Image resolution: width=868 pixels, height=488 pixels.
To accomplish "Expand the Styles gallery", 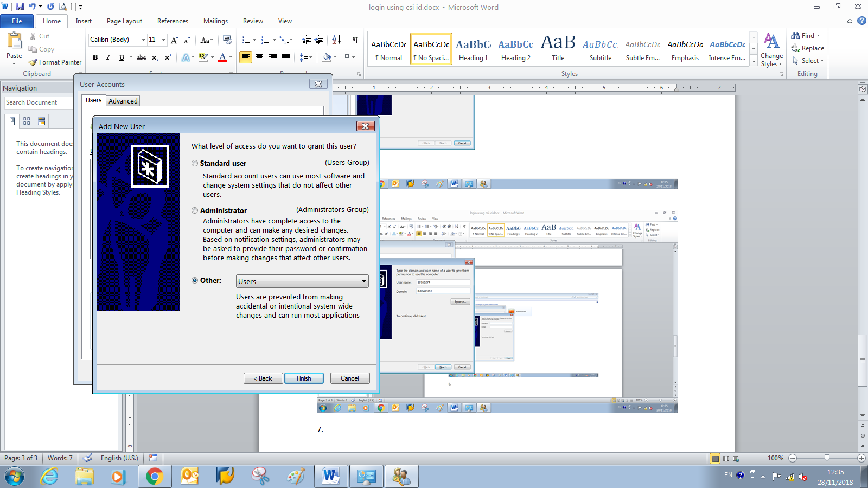I will tap(754, 61).
